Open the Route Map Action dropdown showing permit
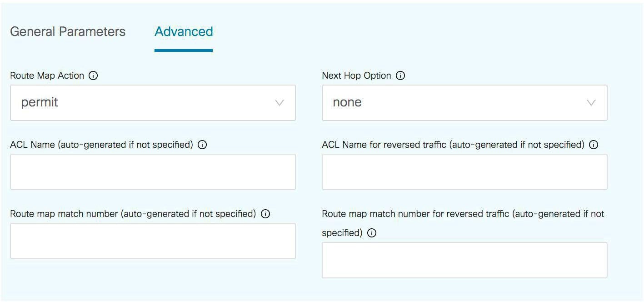The image size is (644, 302). (153, 103)
